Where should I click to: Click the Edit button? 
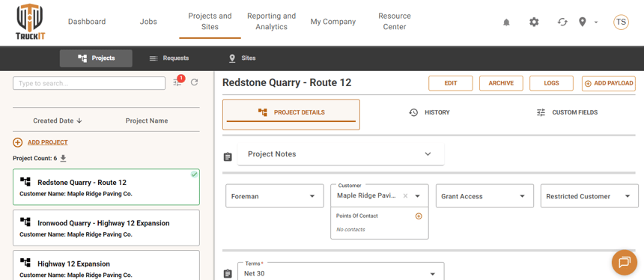[451, 83]
